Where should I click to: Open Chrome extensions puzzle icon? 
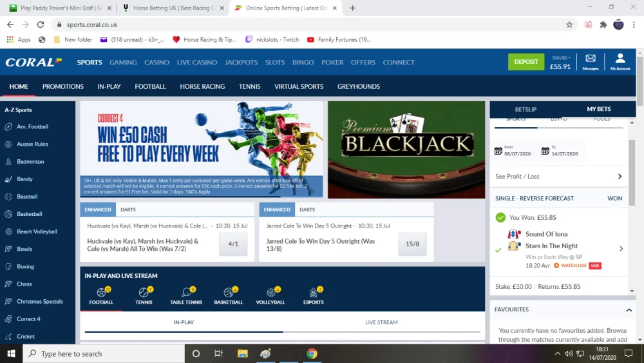(x=603, y=25)
